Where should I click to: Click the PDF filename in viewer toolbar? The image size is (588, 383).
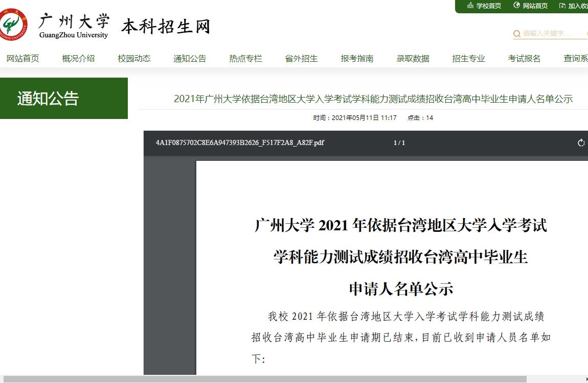pos(240,142)
